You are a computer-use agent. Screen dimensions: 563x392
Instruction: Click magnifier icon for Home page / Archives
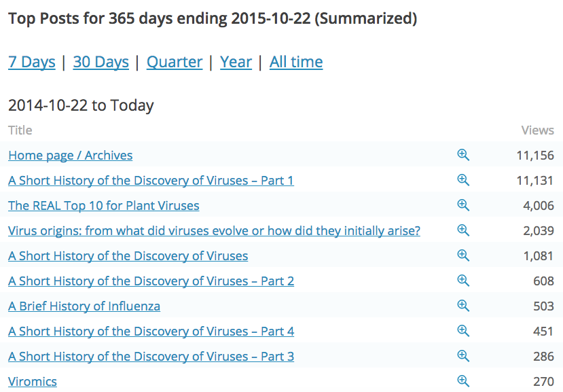click(463, 155)
